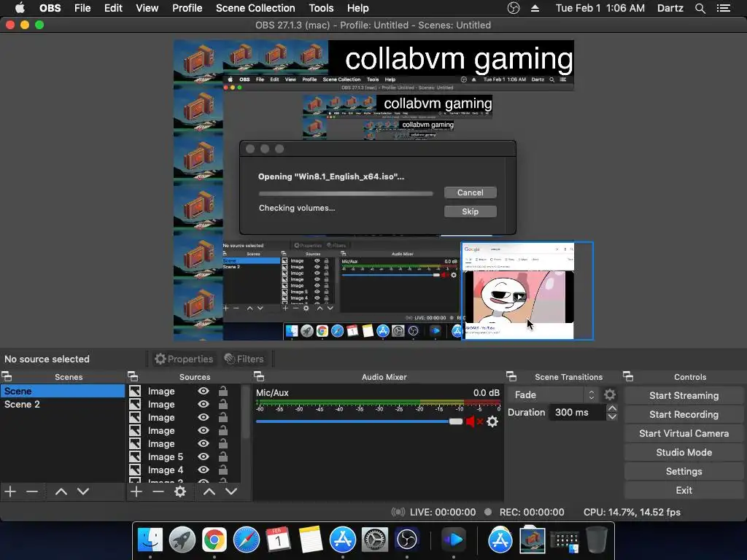Float the Sources dock using its popout icon

[133, 377]
